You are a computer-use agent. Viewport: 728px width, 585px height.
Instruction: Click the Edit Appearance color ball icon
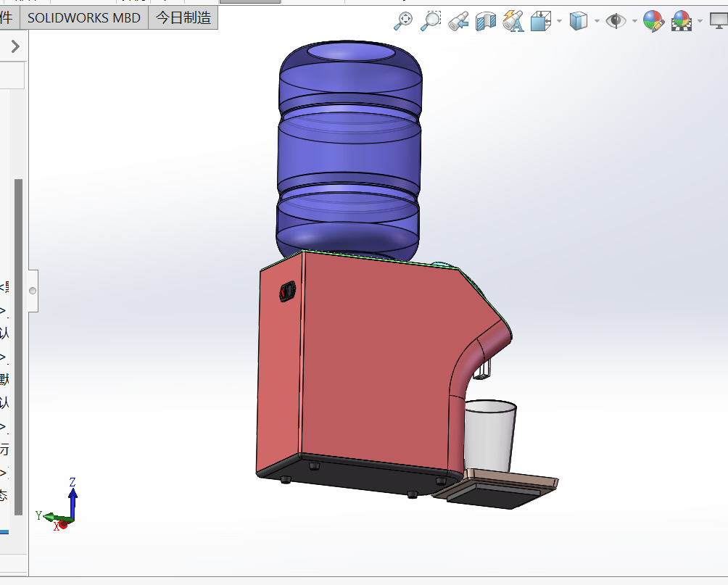click(x=653, y=21)
